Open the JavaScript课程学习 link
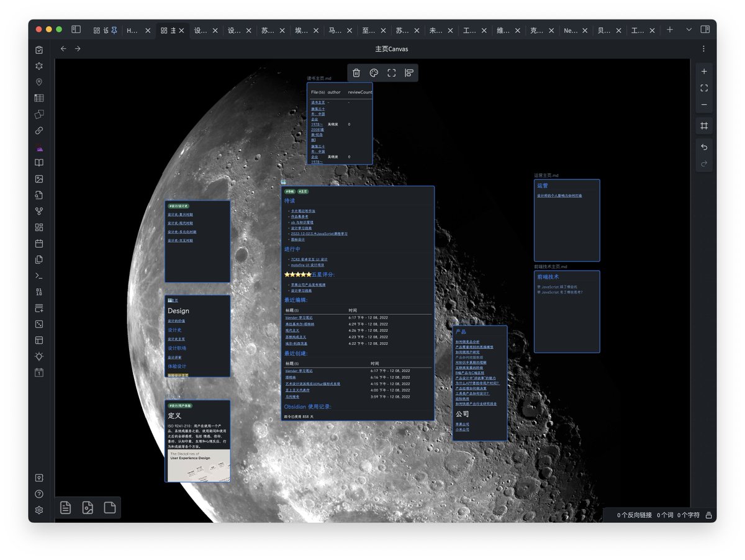Image resolution: width=745 pixels, height=560 pixels. [319, 233]
